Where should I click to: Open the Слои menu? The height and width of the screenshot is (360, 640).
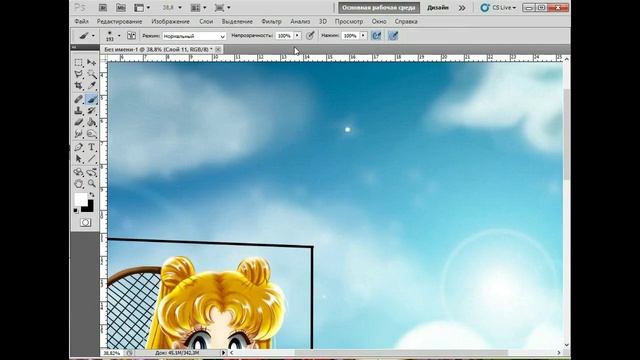tap(206, 21)
